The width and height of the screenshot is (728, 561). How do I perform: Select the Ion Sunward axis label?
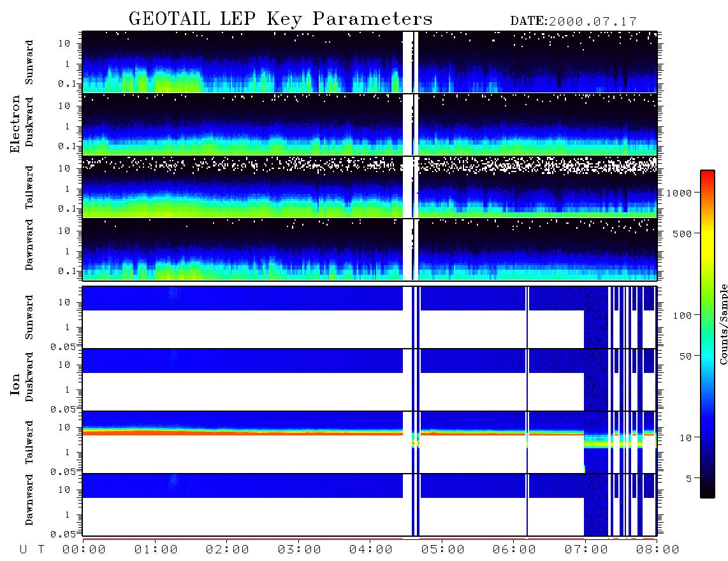click(x=29, y=317)
